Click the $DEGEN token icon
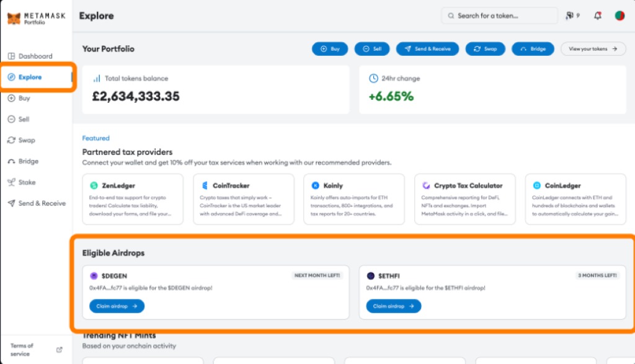 (x=94, y=276)
